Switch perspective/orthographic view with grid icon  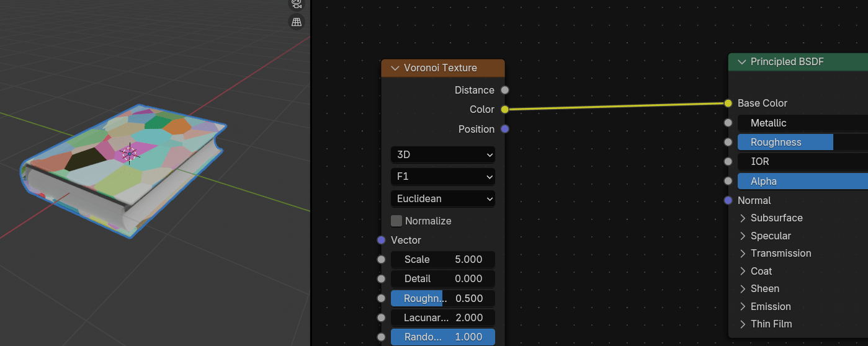[x=297, y=22]
